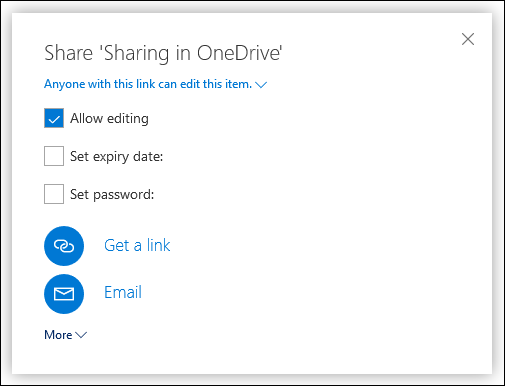The image size is (505, 386).
Task: Uncheck the Allow editing checkbox
Action: (x=54, y=118)
